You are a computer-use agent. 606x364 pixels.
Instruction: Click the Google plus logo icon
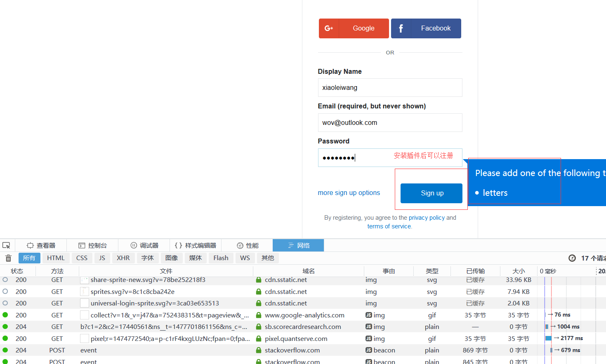pos(329,28)
